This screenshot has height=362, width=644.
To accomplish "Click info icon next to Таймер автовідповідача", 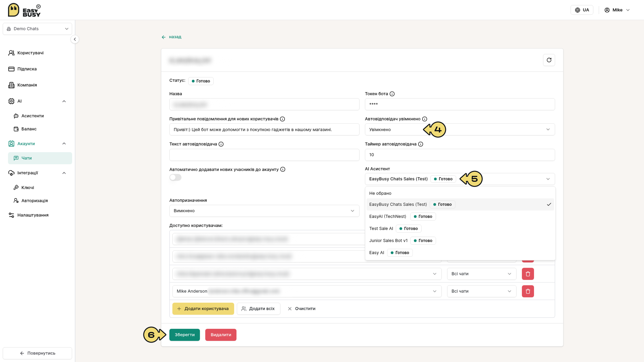I will click(x=421, y=144).
